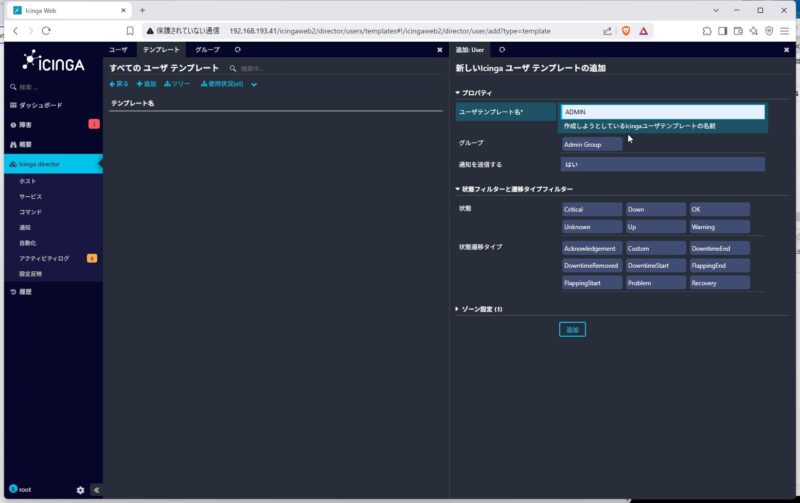Go back in the browser

pyautogui.click(x=16, y=31)
